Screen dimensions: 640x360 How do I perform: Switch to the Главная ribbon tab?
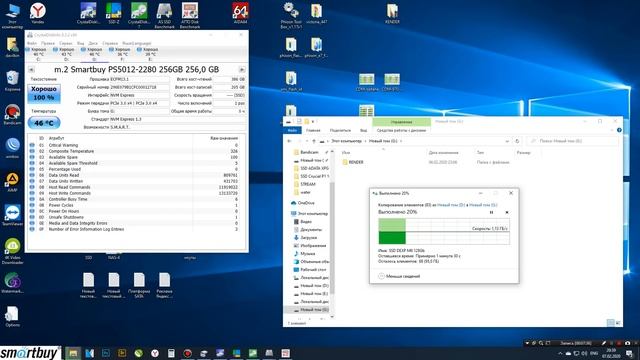coord(313,130)
